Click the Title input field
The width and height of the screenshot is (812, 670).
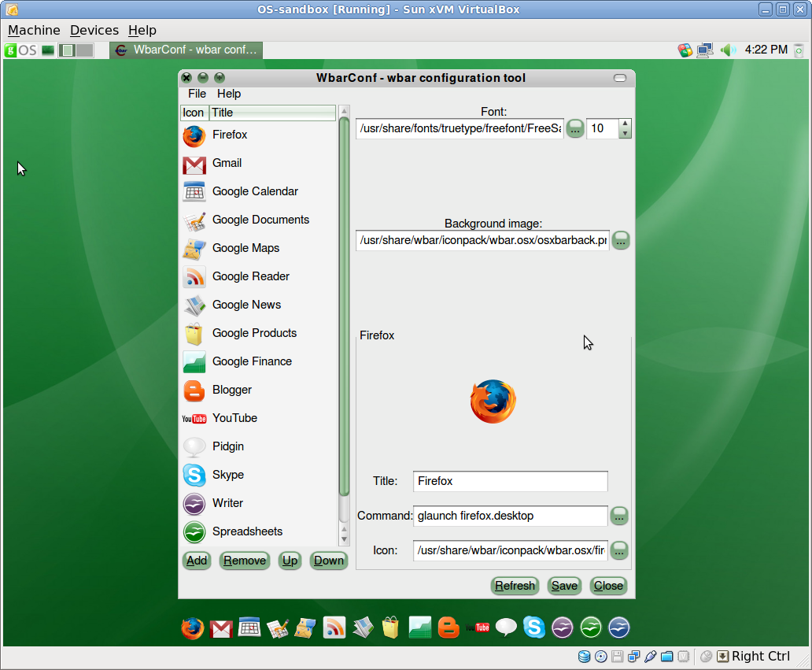coord(510,481)
